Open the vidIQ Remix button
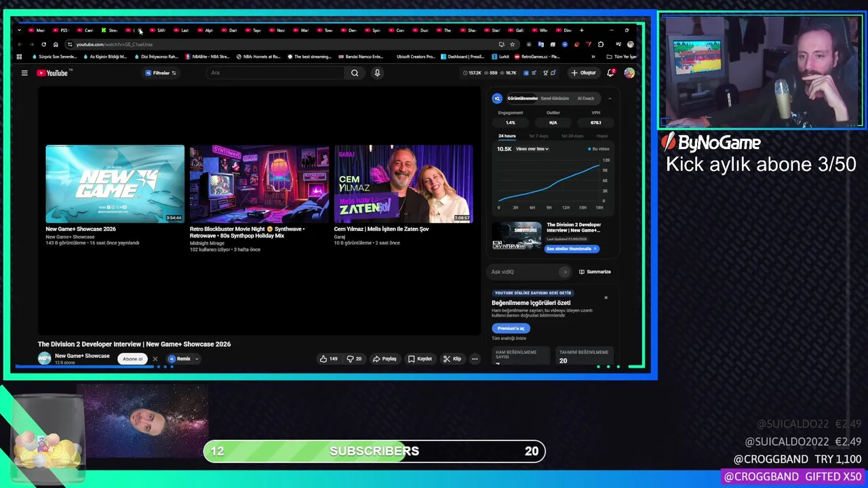Image resolution: width=868 pixels, height=488 pixels. click(180, 359)
